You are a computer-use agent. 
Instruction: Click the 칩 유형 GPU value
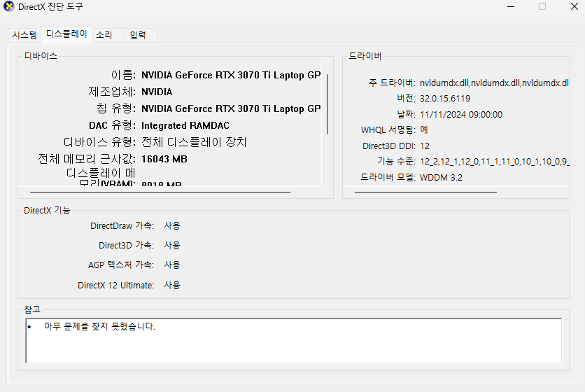point(231,108)
